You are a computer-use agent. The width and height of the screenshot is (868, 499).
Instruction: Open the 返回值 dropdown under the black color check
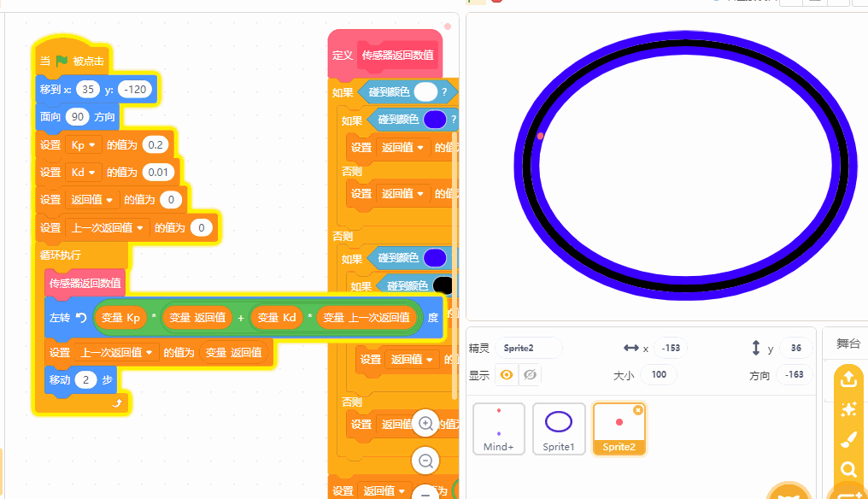pyautogui.click(x=412, y=360)
